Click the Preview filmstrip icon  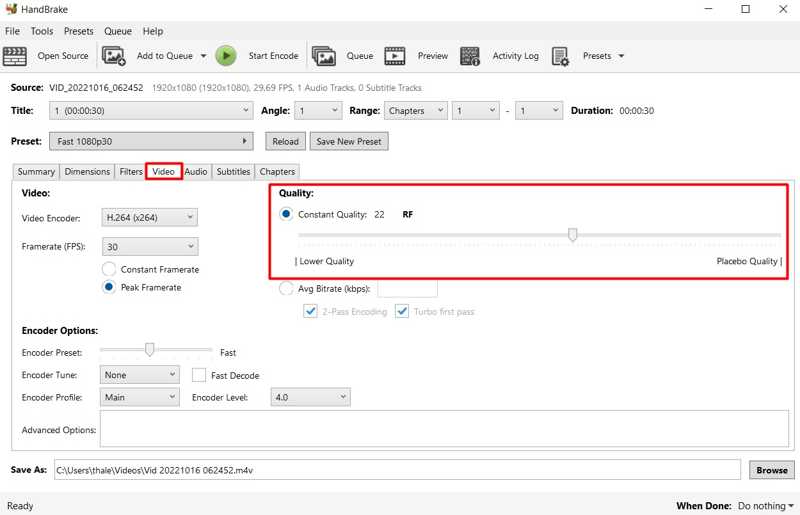coord(395,56)
